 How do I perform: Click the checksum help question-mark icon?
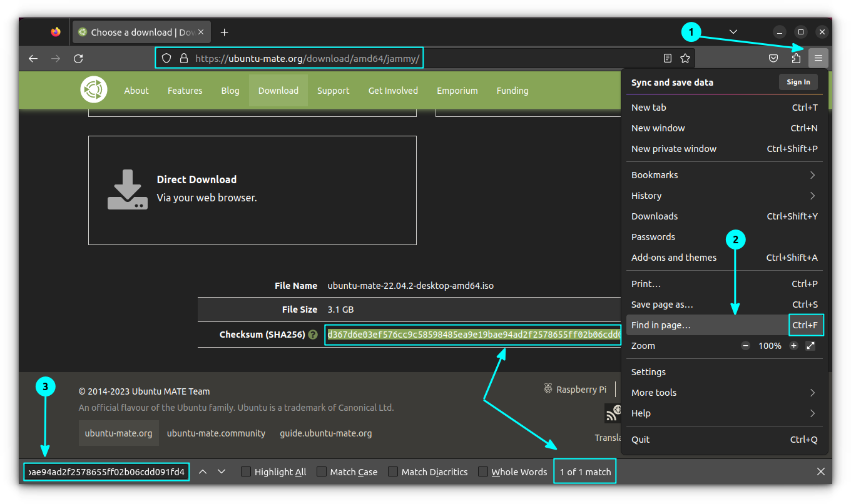[x=313, y=335]
